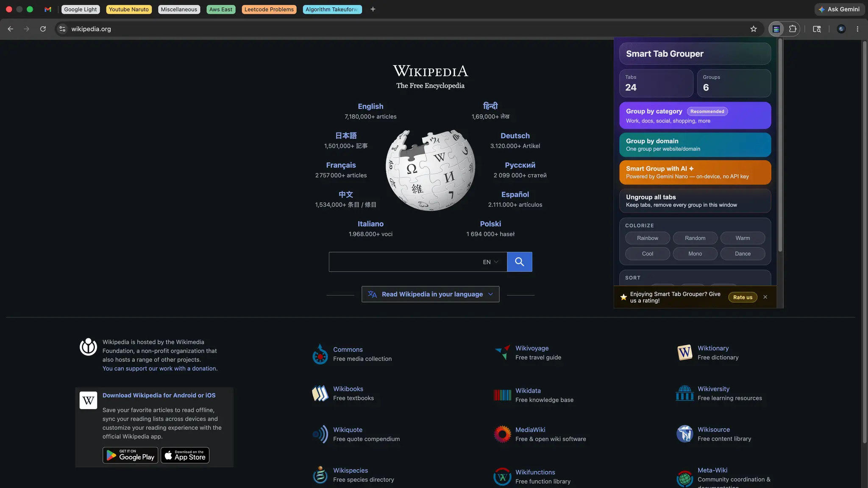Image resolution: width=868 pixels, height=488 pixels.
Task: Click Ungroup all tabs button
Action: click(695, 200)
